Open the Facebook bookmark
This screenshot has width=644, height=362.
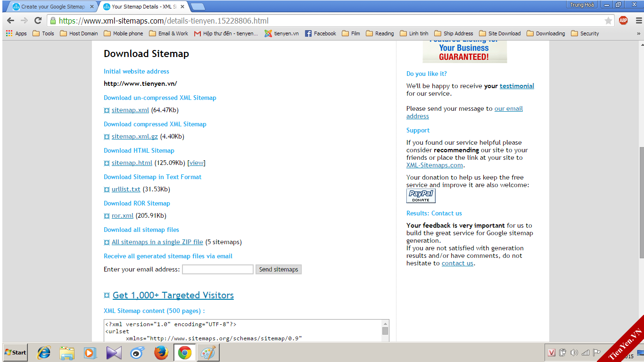tap(321, 33)
